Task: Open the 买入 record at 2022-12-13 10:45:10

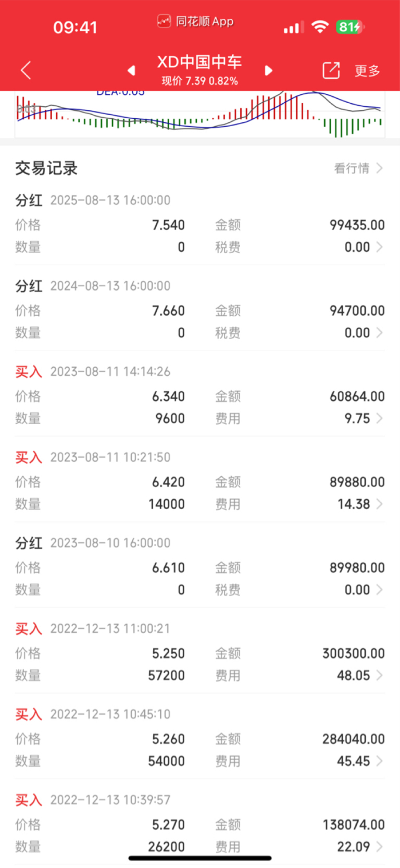Action: (x=200, y=737)
